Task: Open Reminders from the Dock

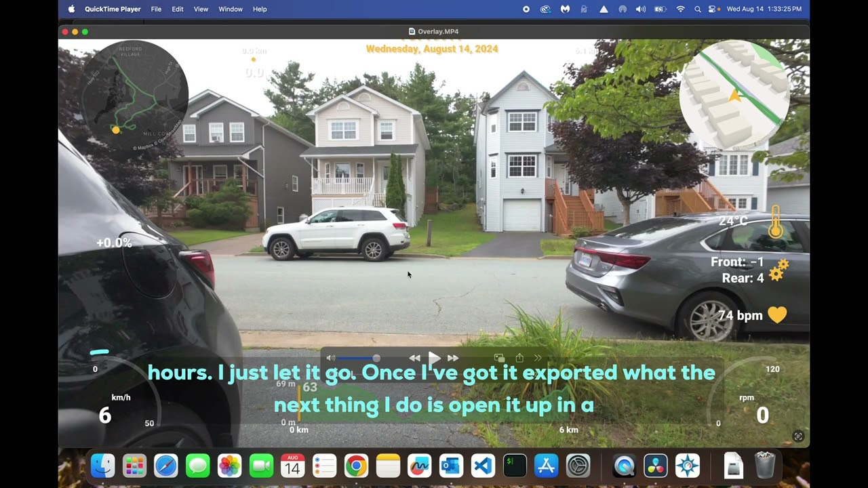Action: (x=324, y=466)
